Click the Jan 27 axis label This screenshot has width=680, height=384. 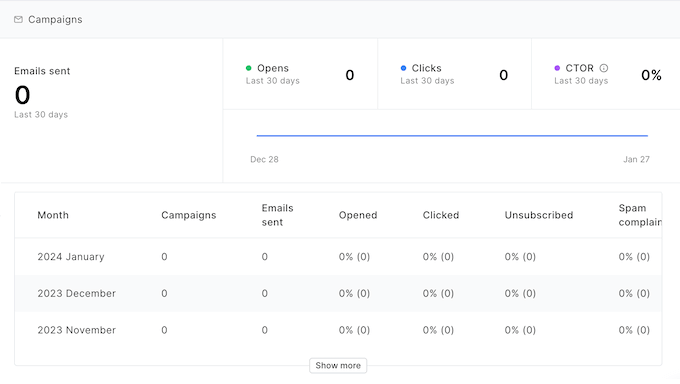point(636,159)
